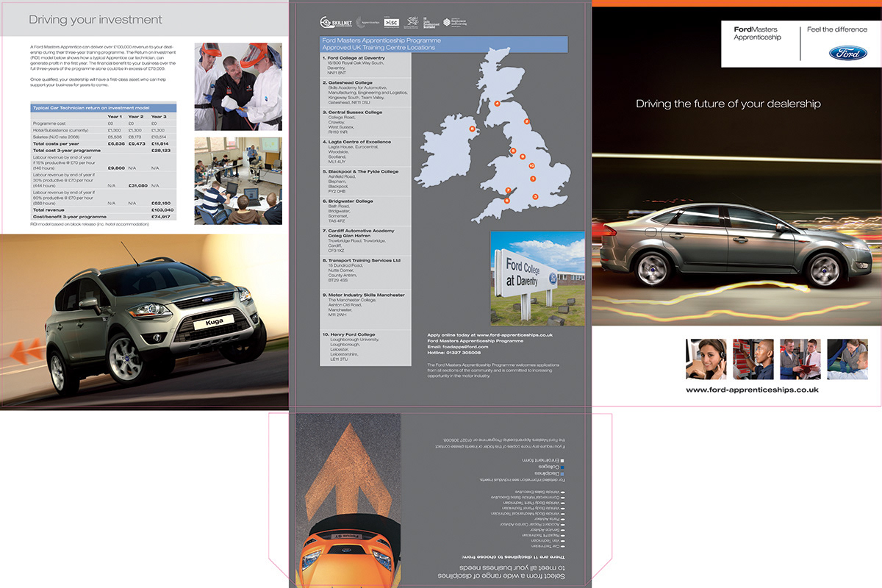
Task: Select '2. Gateshead College' entry
Action: [365, 93]
